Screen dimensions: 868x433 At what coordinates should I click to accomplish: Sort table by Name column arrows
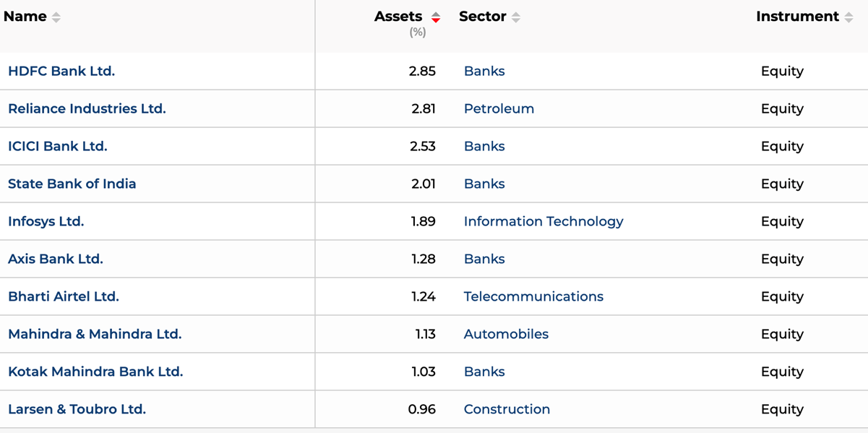tap(56, 17)
